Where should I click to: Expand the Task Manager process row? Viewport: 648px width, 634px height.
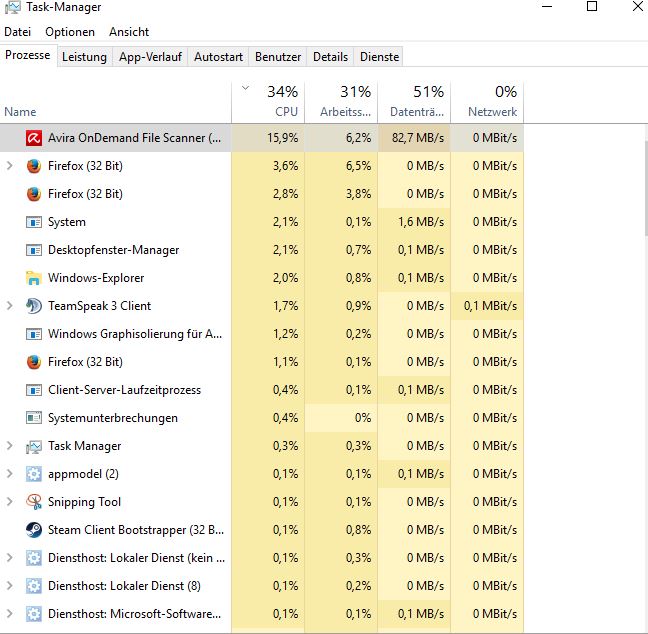click(x=10, y=446)
